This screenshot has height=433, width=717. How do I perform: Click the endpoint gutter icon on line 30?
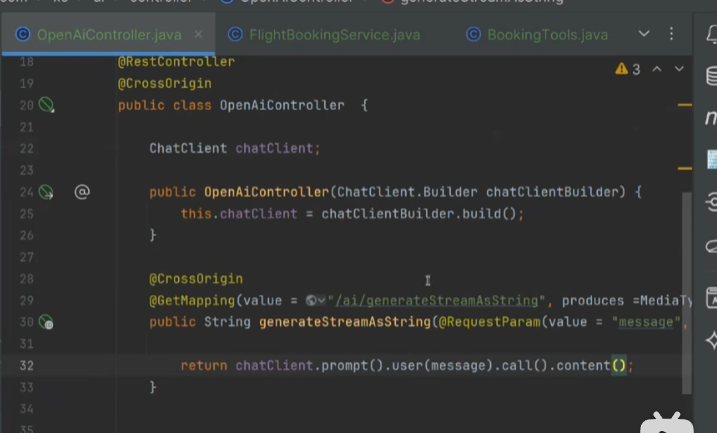(x=46, y=322)
